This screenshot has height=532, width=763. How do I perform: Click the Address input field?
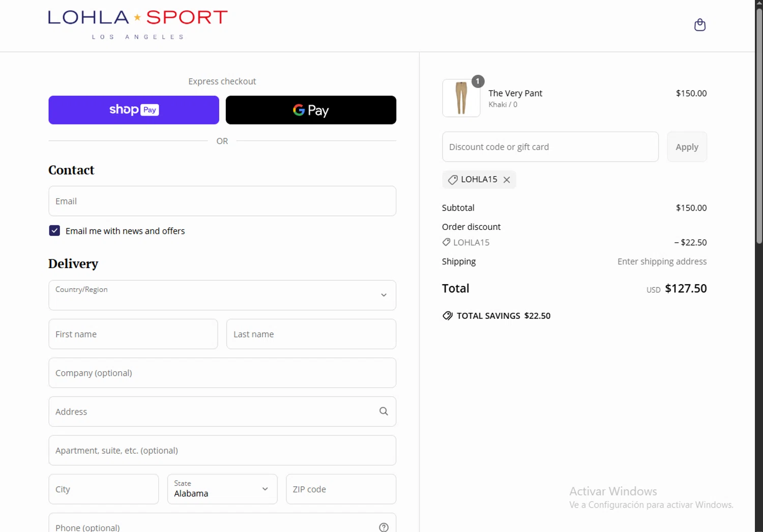pyautogui.click(x=222, y=411)
